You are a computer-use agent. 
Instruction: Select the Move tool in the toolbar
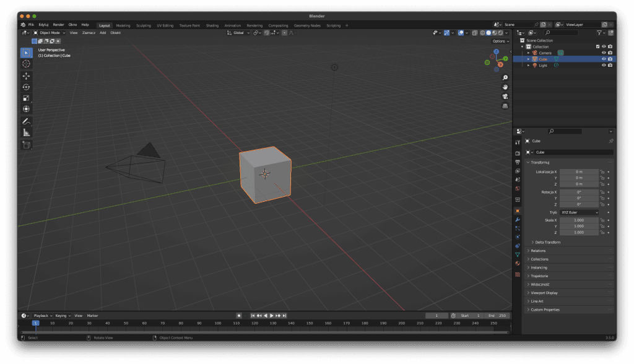pos(26,76)
